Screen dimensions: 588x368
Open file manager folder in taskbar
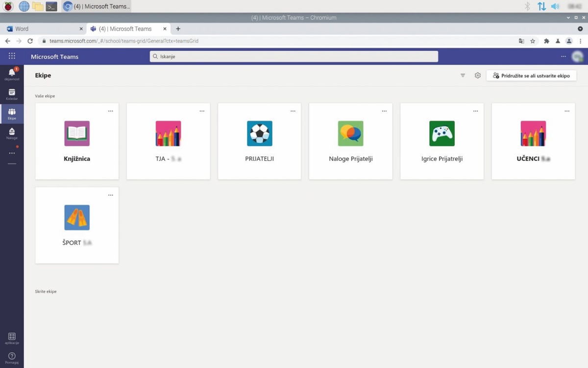(x=38, y=6)
